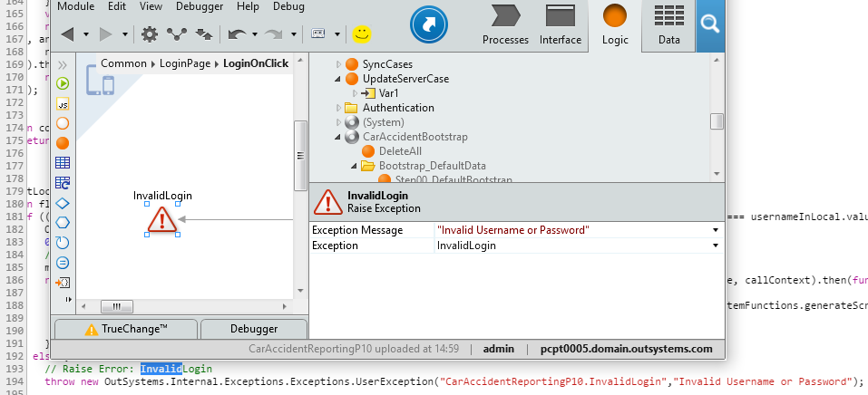868x395 pixels.
Task: Switch to the Data tab
Action: point(668,24)
